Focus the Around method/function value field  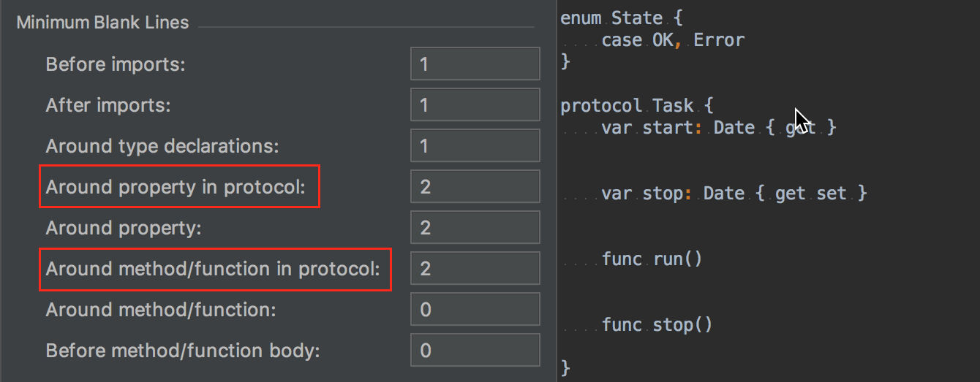tap(475, 310)
